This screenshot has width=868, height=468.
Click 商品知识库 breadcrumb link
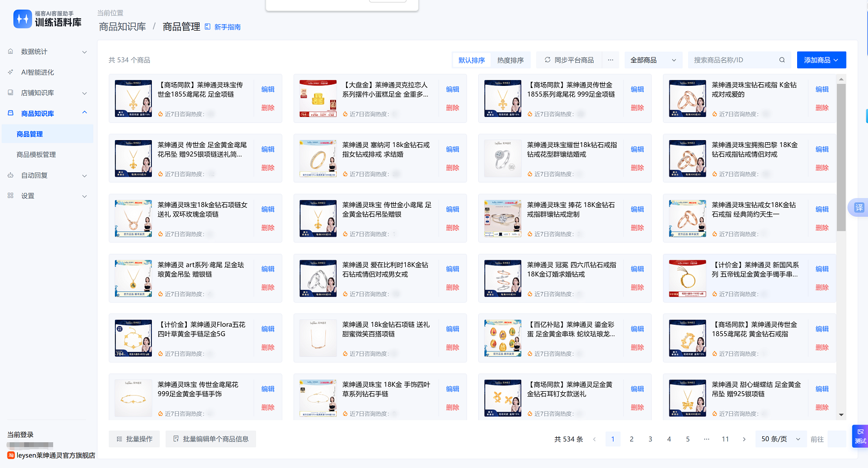tap(122, 27)
